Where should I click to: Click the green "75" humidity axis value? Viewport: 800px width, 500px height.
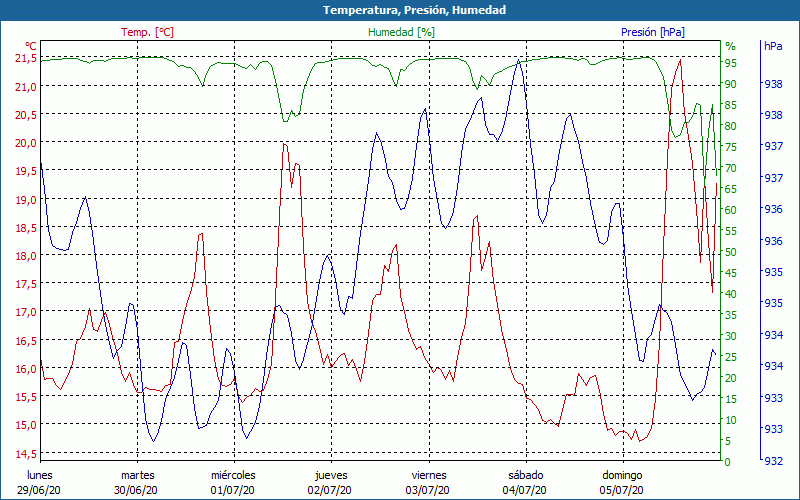[730, 147]
